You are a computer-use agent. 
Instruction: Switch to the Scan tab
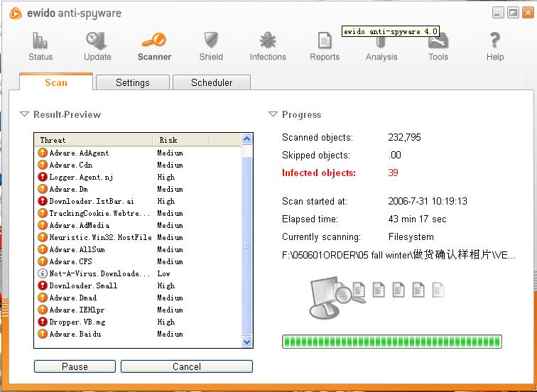[56, 82]
